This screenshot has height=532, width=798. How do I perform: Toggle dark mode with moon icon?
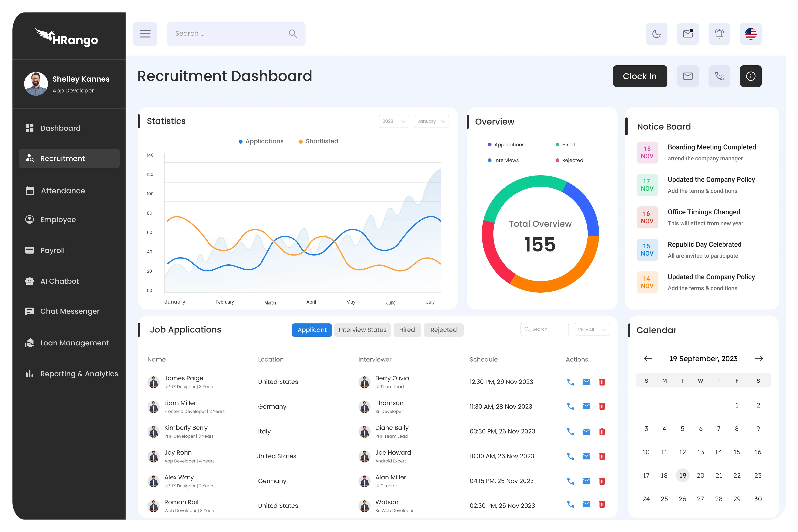click(656, 34)
